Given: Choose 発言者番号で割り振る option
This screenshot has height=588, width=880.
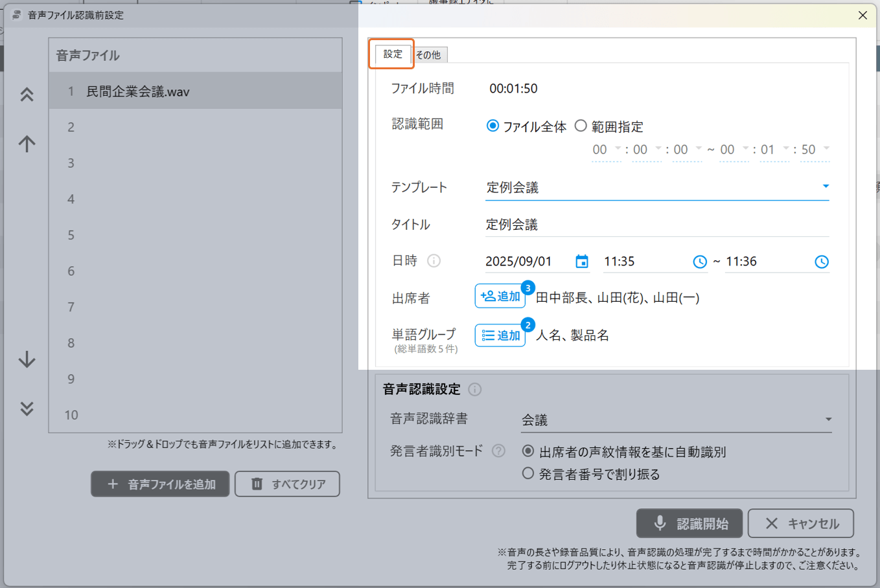Looking at the screenshot, I should pos(528,474).
